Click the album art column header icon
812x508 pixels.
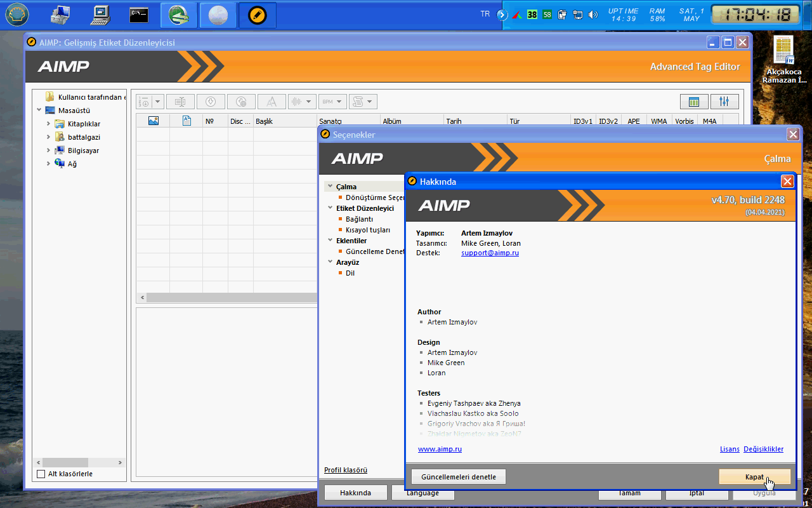click(154, 121)
